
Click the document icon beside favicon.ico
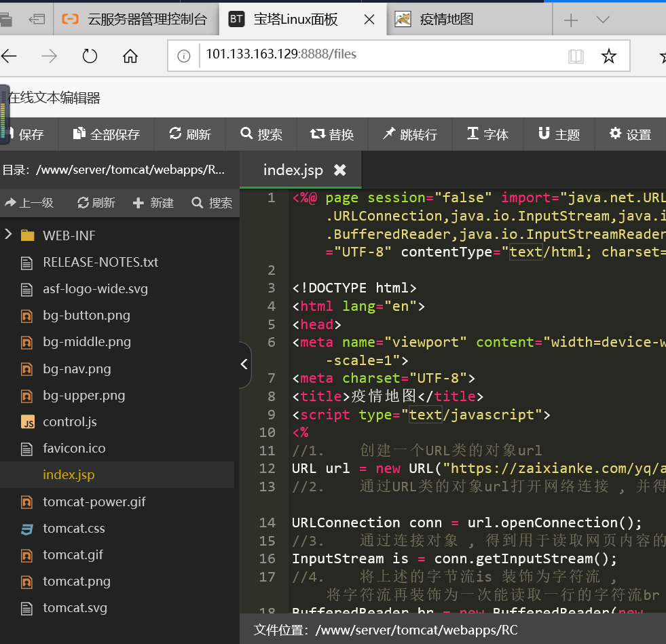point(26,449)
